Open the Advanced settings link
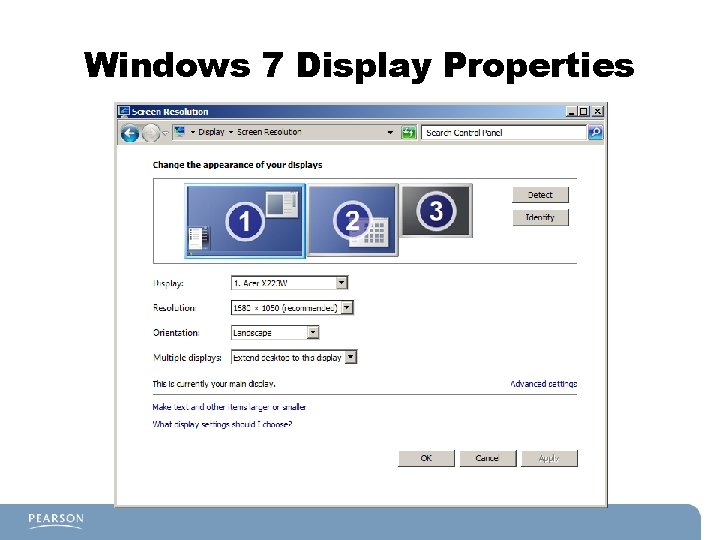 point(544,383)
